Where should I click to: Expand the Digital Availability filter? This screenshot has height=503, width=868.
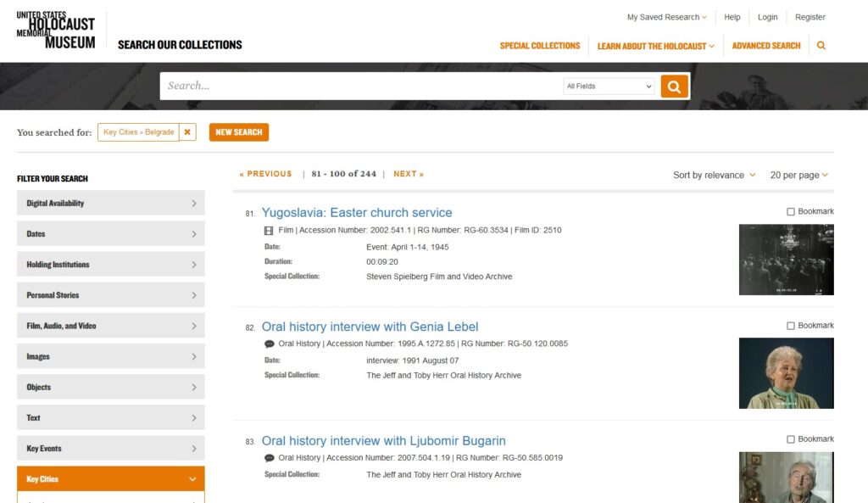(x=110, y=204)
